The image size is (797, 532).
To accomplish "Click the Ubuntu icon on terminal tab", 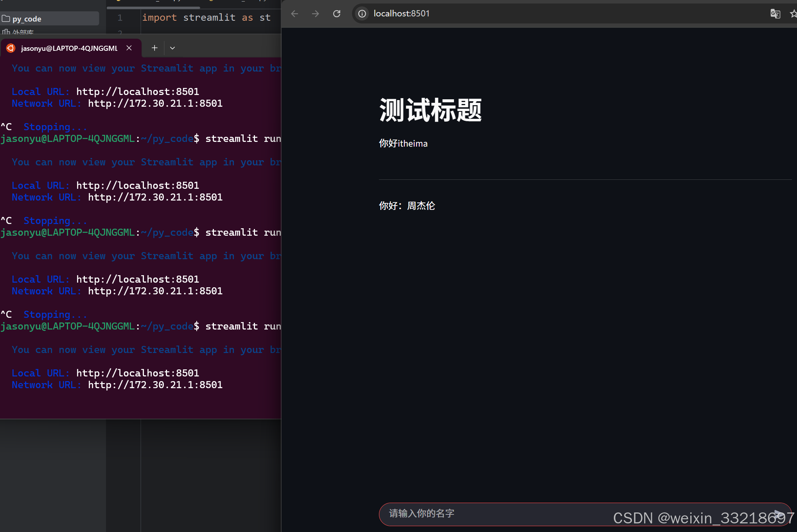I will coord(11,48).
